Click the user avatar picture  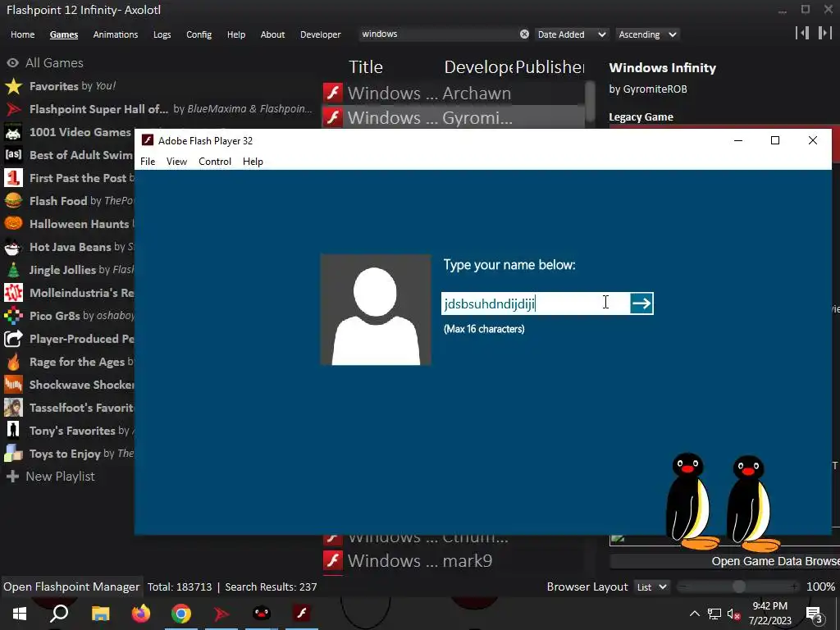pos(376,309)
